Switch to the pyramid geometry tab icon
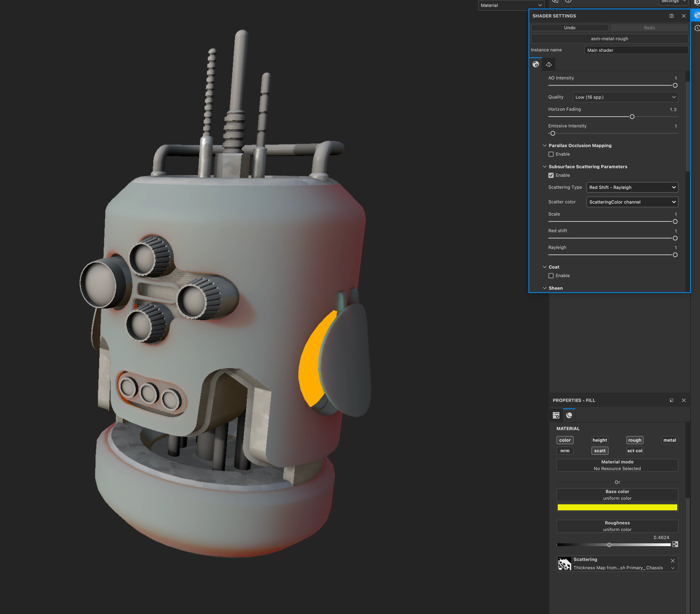The width and height of the screenshot is (700, 614). [549, 64]
